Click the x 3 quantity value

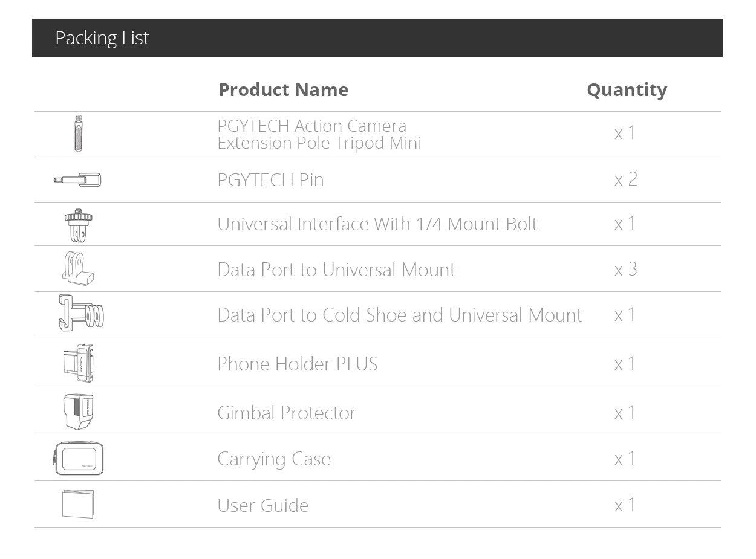625,269
